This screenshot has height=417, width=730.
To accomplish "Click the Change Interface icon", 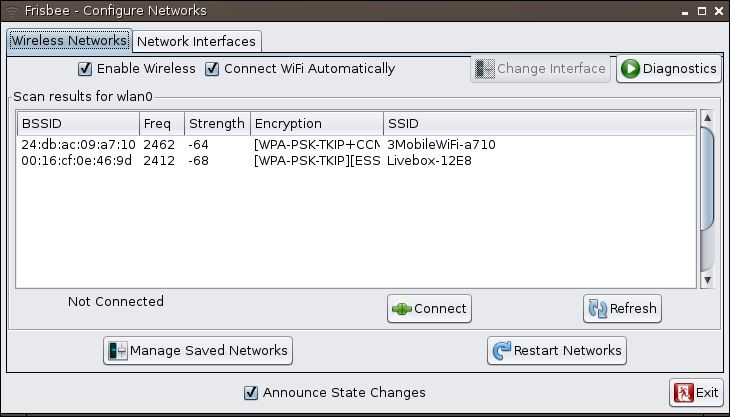I will coord(485,69).
